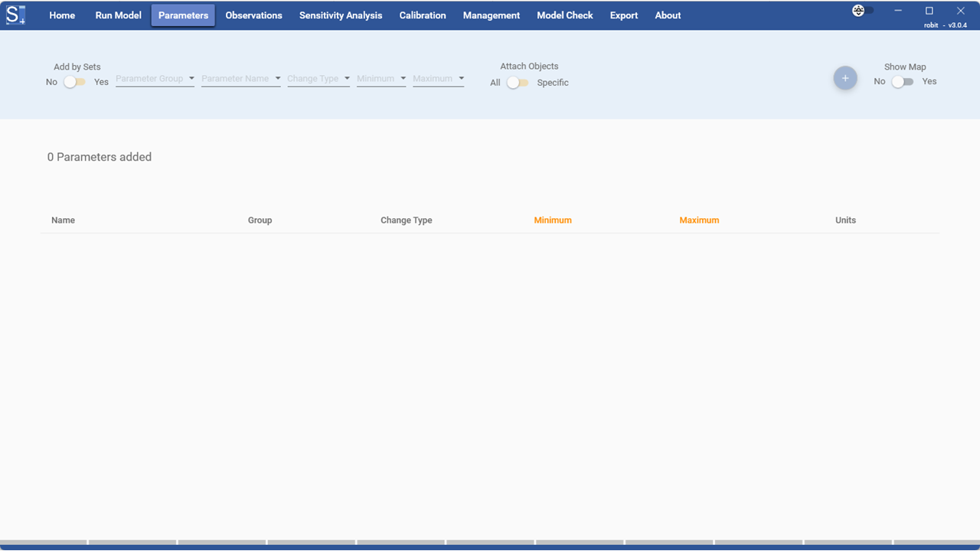This screenshot has height=551, width=980.
Task: Open the Change Type dropdown
Action: pos(318,79)
